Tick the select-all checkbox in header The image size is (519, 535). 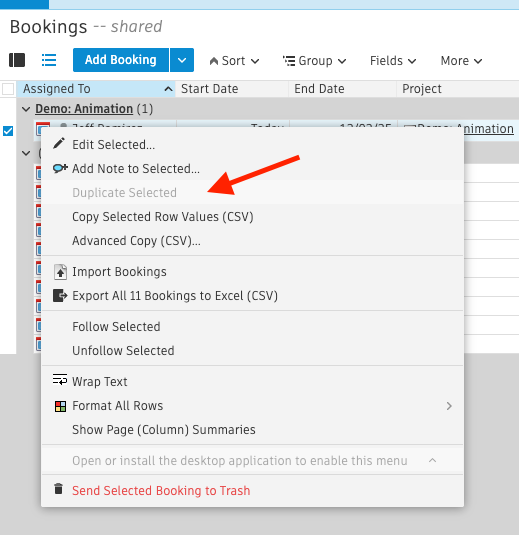[x=8, y=89]
